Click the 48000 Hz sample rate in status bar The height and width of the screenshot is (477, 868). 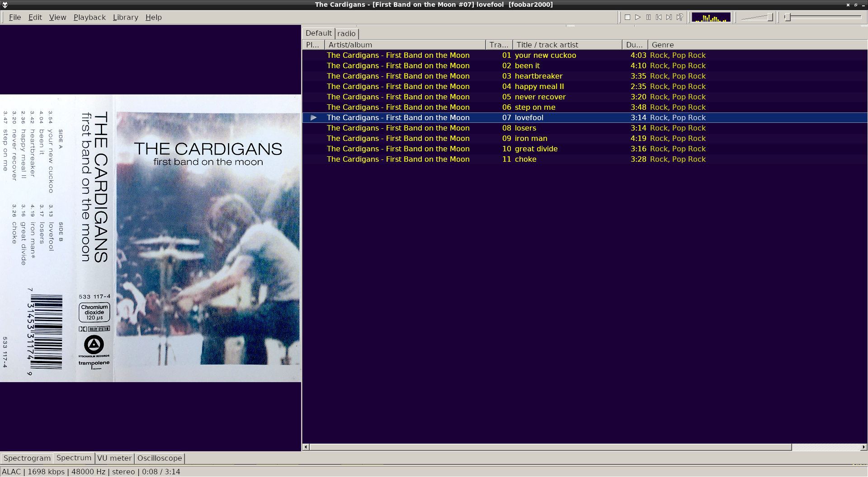click(x=89, y=472)
